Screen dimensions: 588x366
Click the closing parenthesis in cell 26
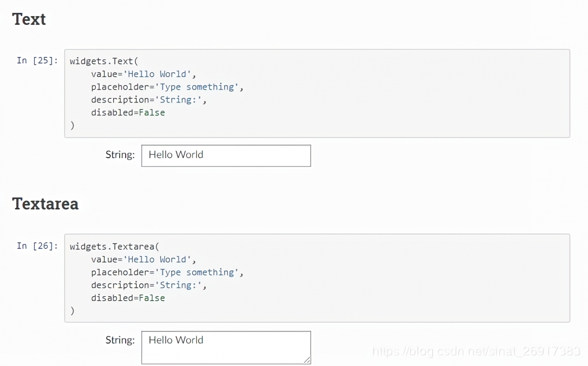(x=72, y=311)
